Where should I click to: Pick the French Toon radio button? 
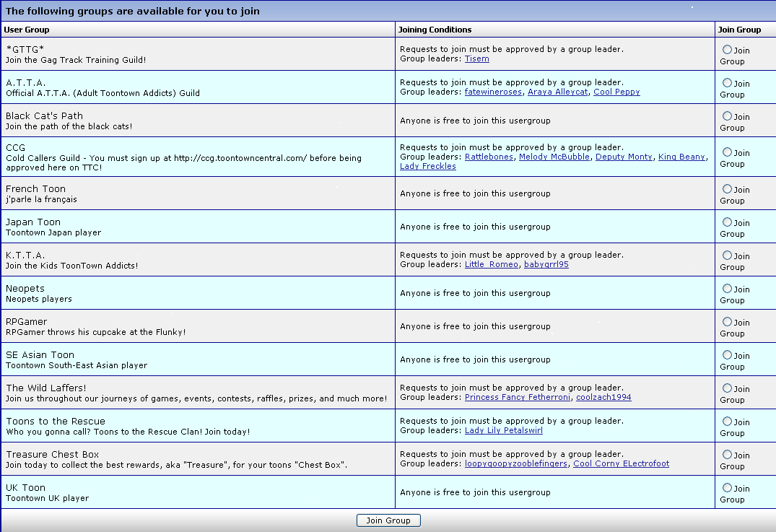click(x=727, y=189)
